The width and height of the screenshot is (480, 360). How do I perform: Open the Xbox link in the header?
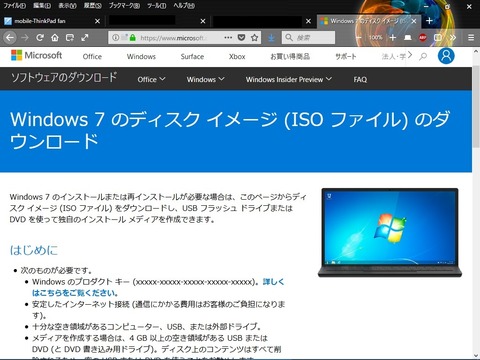[x=237, y=57]
